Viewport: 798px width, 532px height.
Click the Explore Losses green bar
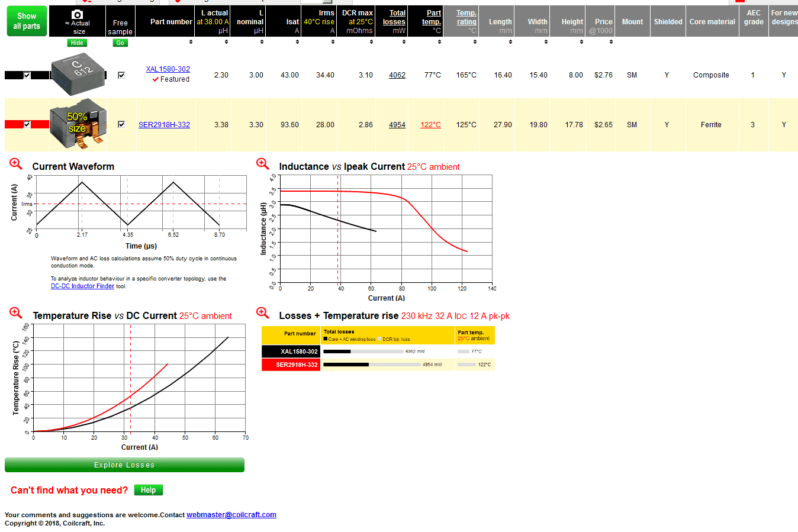(124, 465)
